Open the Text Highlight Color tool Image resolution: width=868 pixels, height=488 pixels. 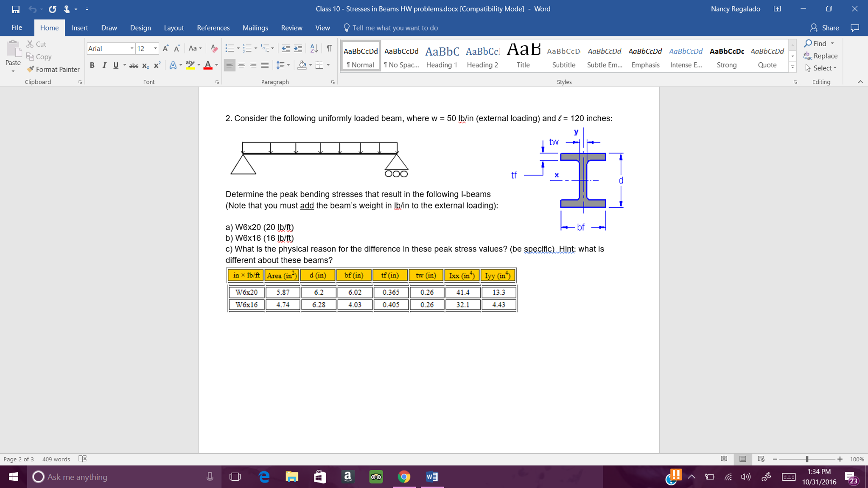pyautogui.click(x=190, y=65)
